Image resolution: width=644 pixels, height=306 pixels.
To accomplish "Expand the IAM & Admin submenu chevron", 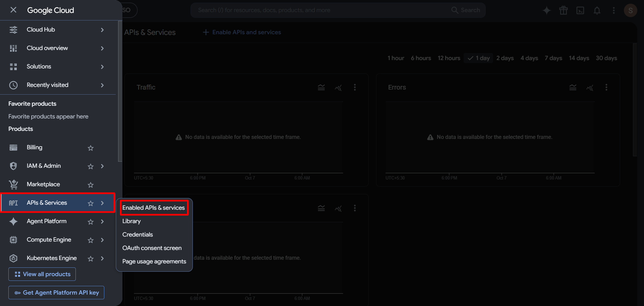I will pos(102,166).
